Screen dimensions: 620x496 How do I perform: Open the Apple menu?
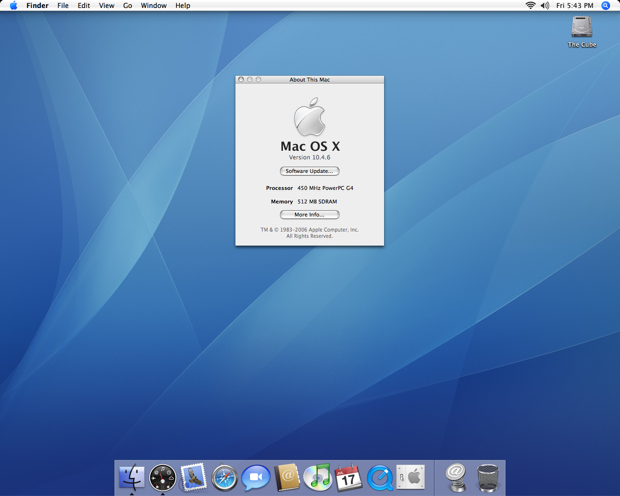tap(13, 6)
